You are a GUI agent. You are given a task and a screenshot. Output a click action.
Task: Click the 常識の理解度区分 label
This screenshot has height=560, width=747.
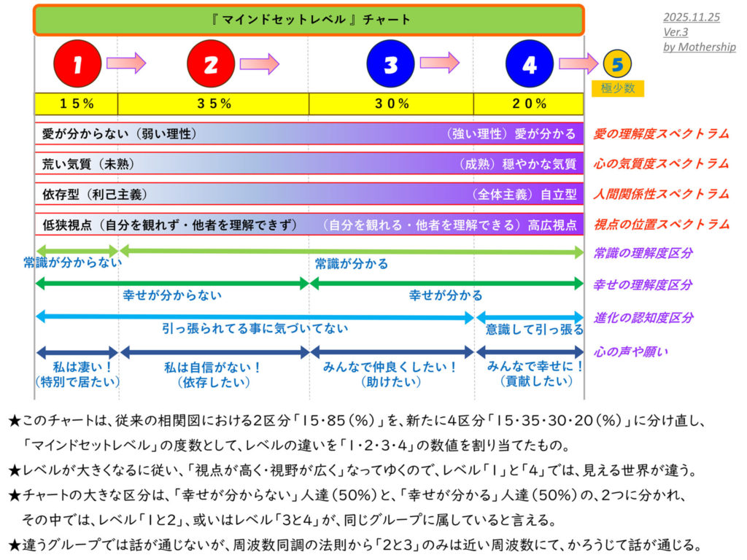coord(643,253)
